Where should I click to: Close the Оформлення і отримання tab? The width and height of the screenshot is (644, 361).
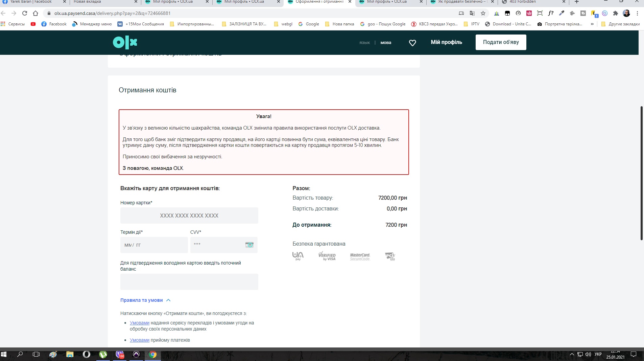click(350, 2)
